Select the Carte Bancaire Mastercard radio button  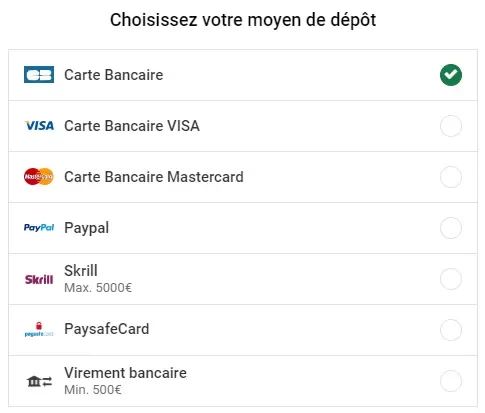tap(451, 177)
